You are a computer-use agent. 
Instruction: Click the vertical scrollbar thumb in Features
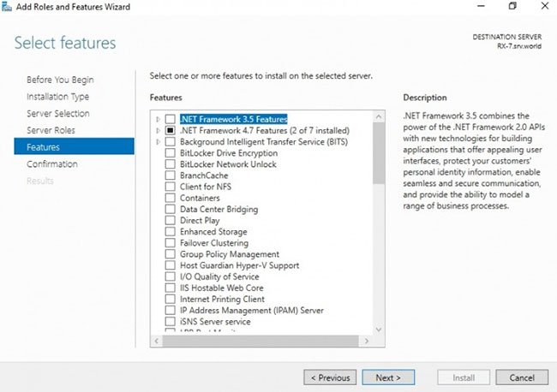[x=379, y=153]
